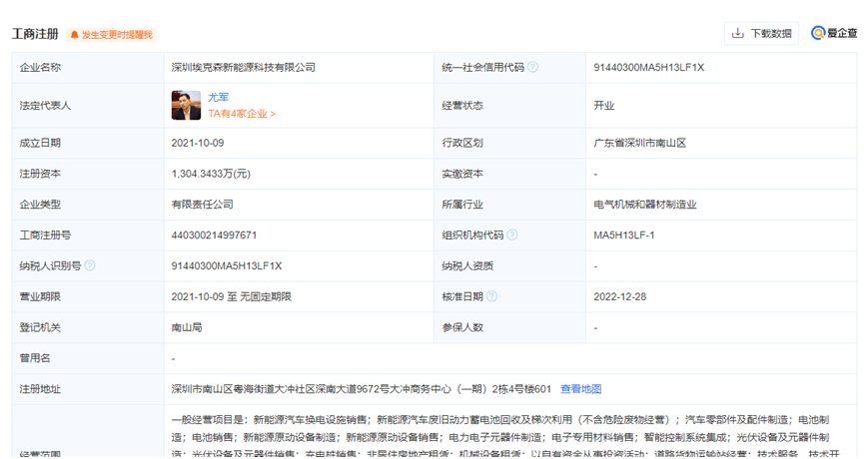
Task: Open legal representative 尤军 profile link
Action: (218, 98)
